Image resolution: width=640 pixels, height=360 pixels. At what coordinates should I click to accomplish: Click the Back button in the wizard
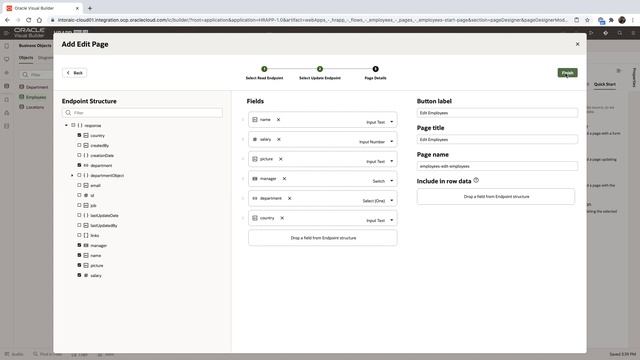(x=75, y=73)
